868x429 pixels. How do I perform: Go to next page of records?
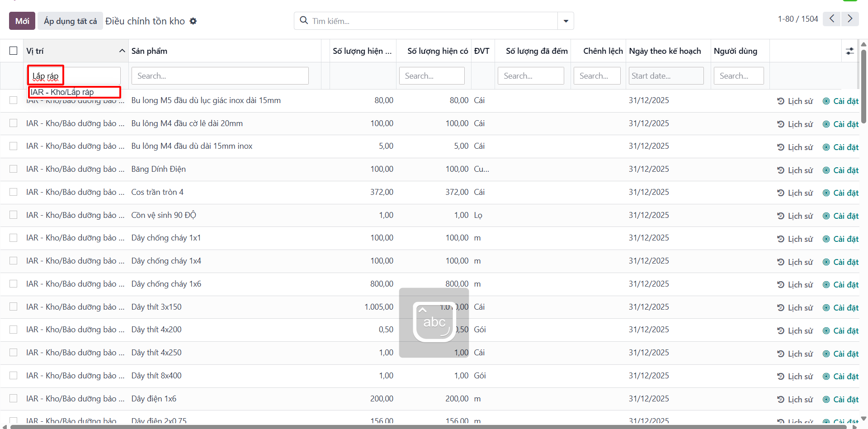point(850,19)
